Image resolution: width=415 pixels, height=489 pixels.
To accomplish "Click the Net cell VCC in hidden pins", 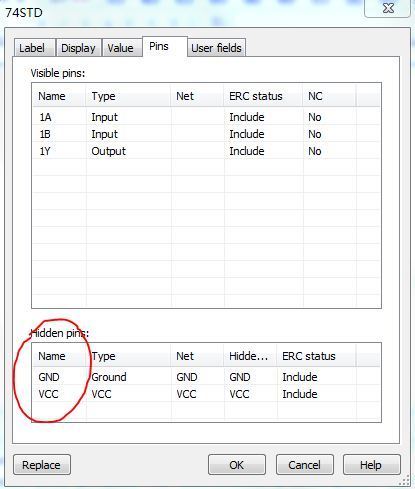I will tap(186, 394).
